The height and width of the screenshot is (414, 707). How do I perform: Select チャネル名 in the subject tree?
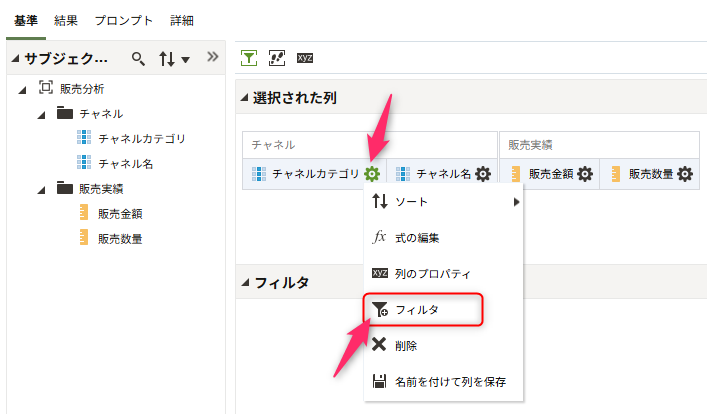pos(126,163)
